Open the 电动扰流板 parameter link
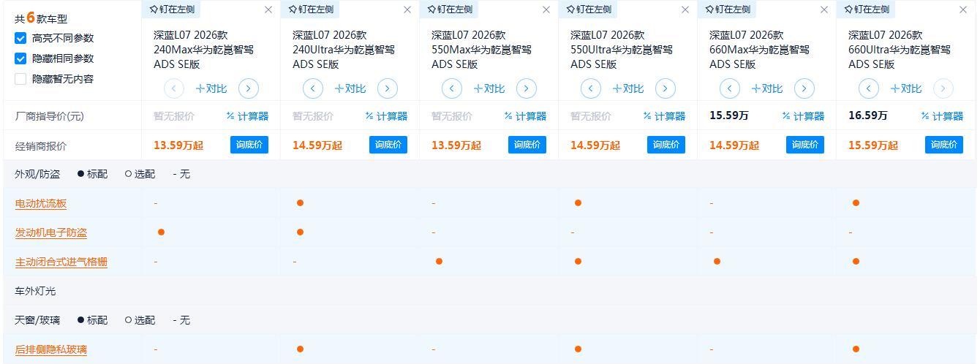Viewport: 980px width, 364px height. coord(41,204)
